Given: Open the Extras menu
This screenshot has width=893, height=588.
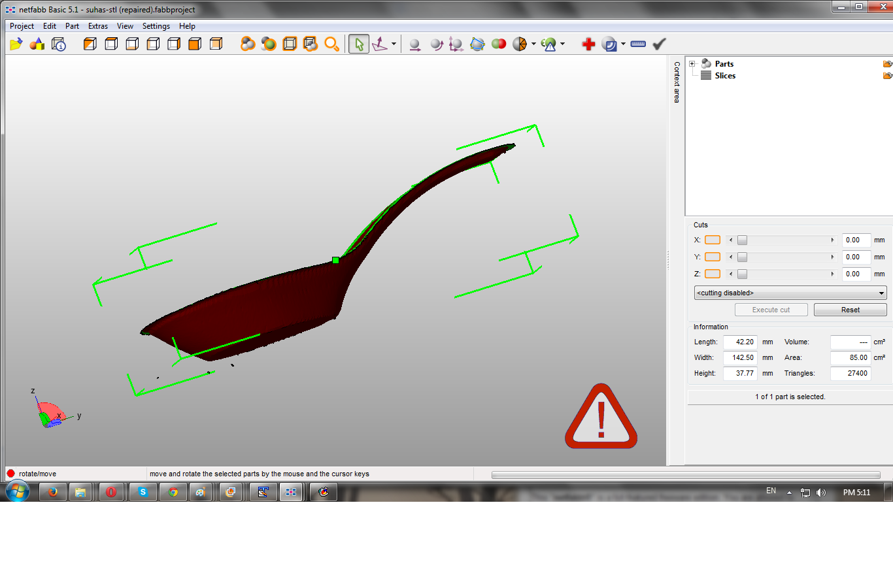Looking at the screenshot, I should 98,26.
